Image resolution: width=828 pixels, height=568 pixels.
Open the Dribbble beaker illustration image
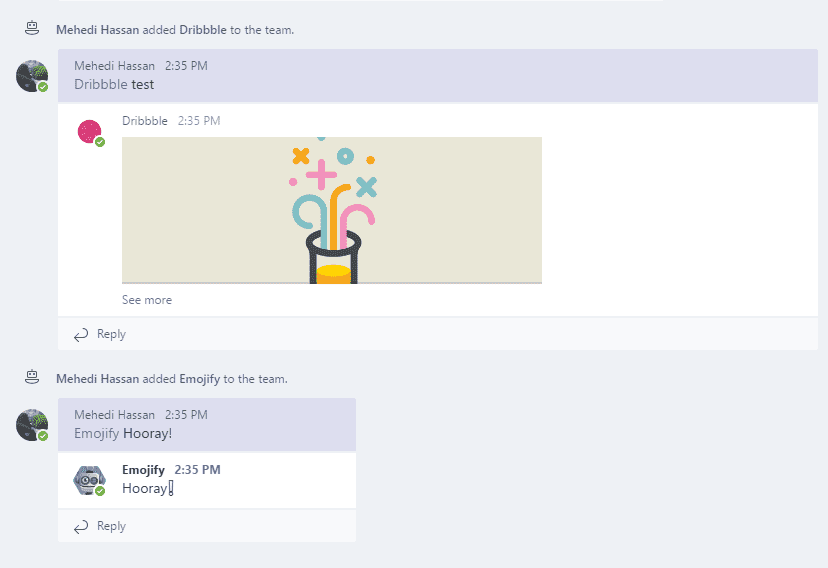tap(331, 210)
